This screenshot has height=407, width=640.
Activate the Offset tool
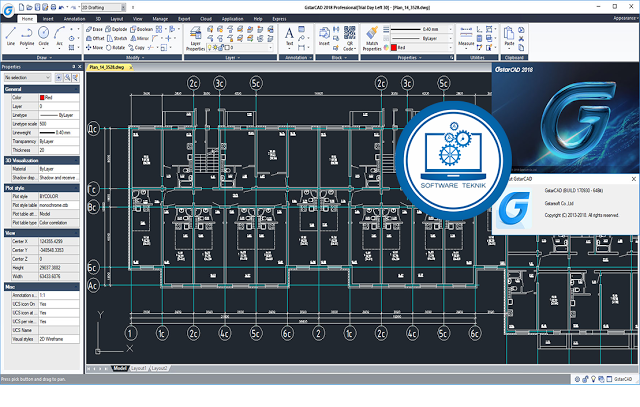[x=95, y=38]
